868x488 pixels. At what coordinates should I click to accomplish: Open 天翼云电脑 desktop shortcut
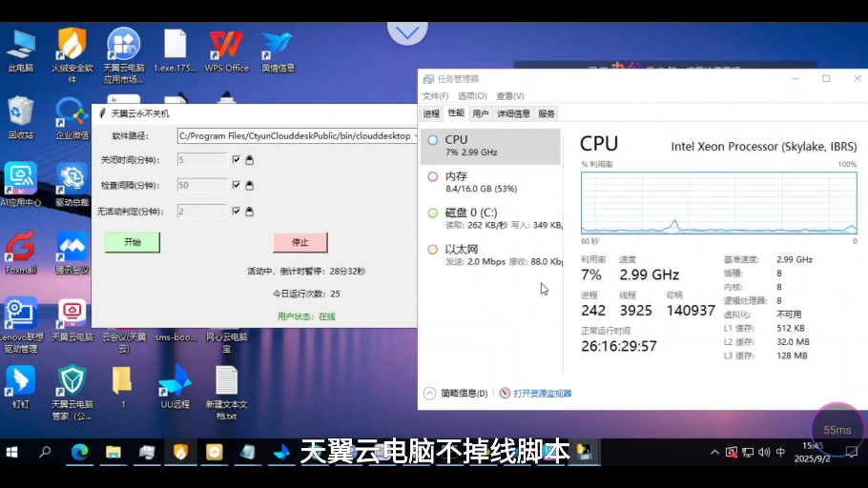[x=72, y=321]
